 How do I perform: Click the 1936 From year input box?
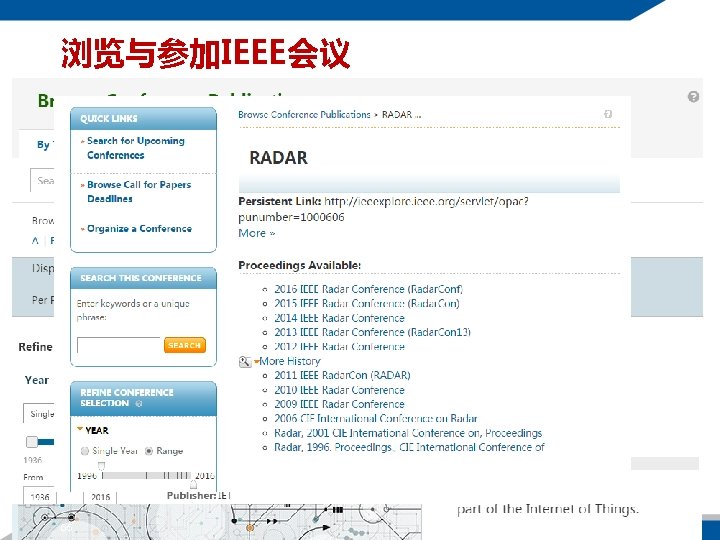[x=39, y=496]
